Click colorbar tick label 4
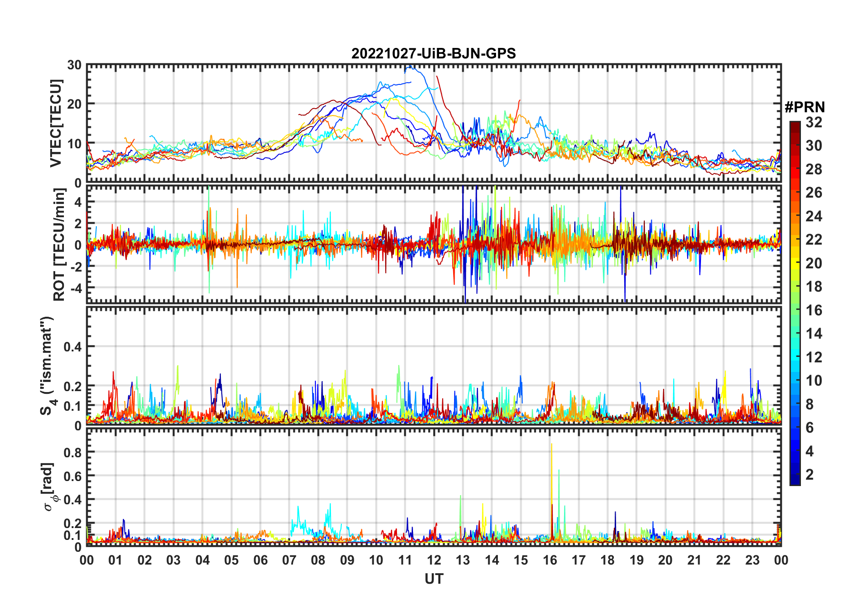The image size is (868, 607). click(x=810, y=451)
